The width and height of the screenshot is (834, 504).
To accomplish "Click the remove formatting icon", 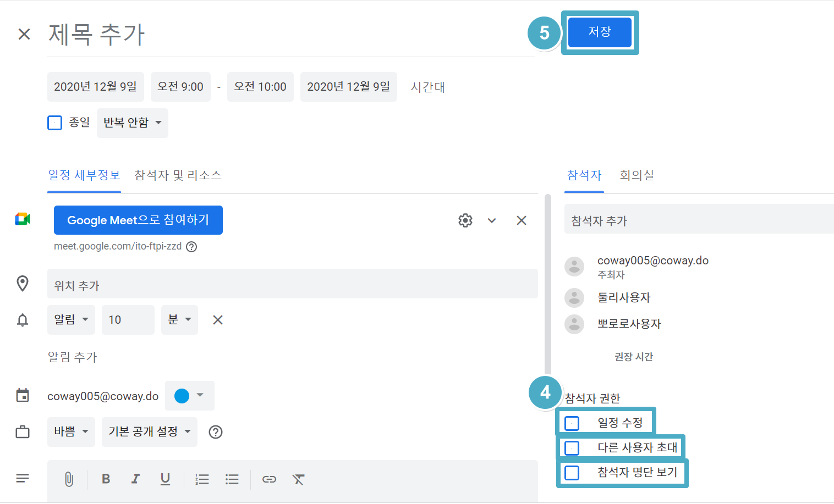I will pos(298,479).
